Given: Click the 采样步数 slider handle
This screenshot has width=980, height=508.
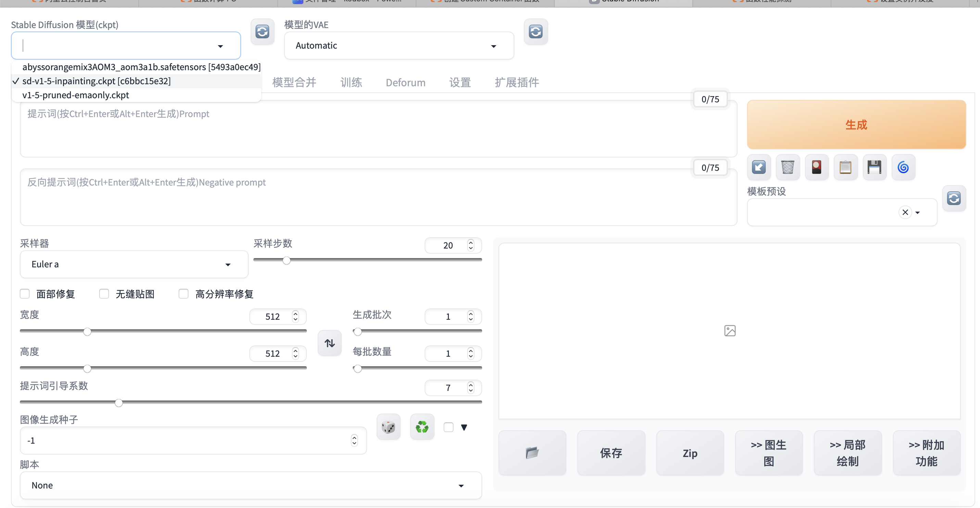Looking at the screenshot, I should pos(287,261).
